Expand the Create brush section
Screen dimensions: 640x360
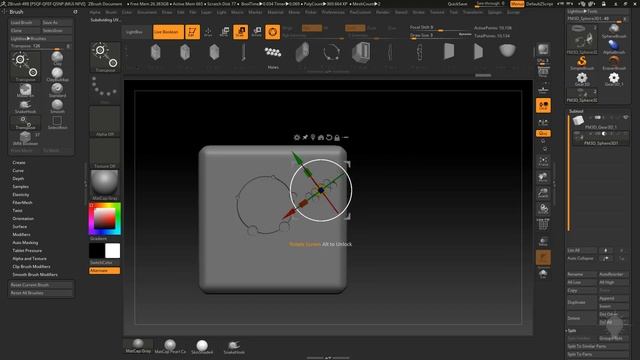(x=19, y=162)
